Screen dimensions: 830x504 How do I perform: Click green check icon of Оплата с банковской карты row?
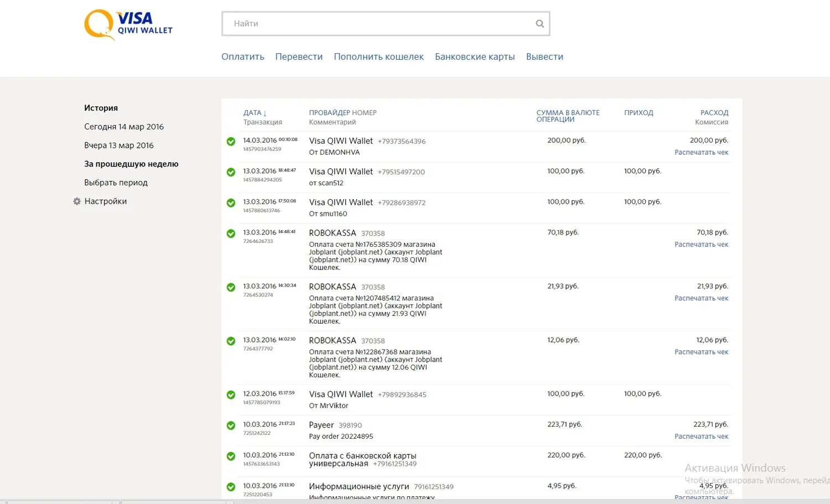click(231, 456)
